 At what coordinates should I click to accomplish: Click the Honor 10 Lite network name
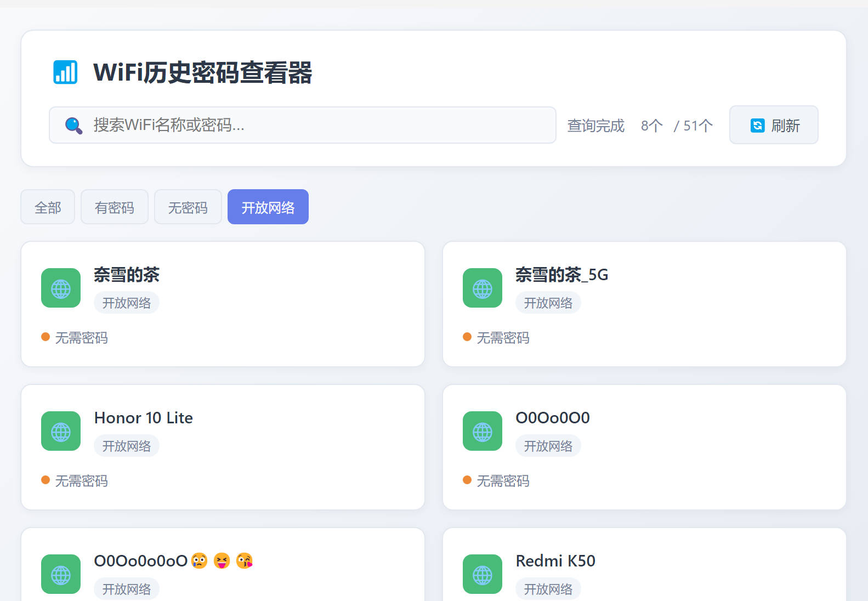(x=144, y=418)
